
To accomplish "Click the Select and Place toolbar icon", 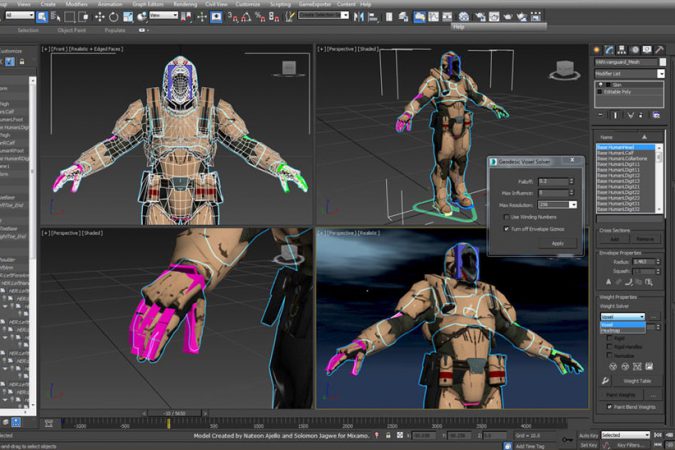I will 142,17.
